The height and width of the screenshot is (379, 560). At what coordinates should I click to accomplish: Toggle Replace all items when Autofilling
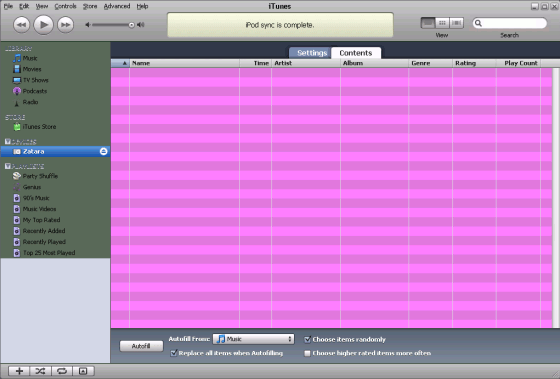174,353
